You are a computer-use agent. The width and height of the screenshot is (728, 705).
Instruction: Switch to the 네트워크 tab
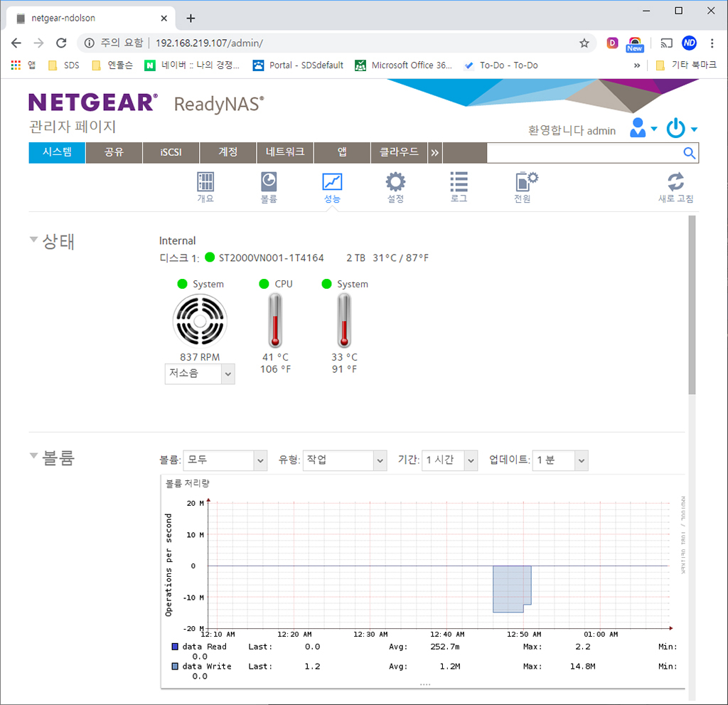285,152
